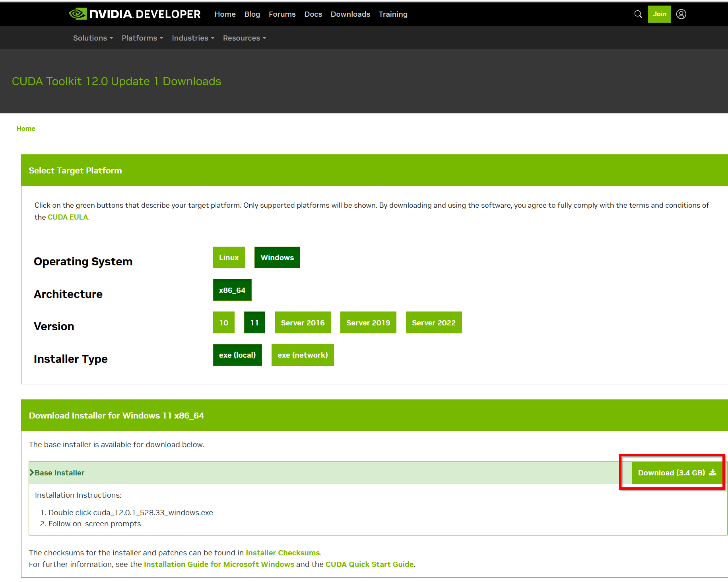
Task: Select exe (network) installer type
Action: 303,355
